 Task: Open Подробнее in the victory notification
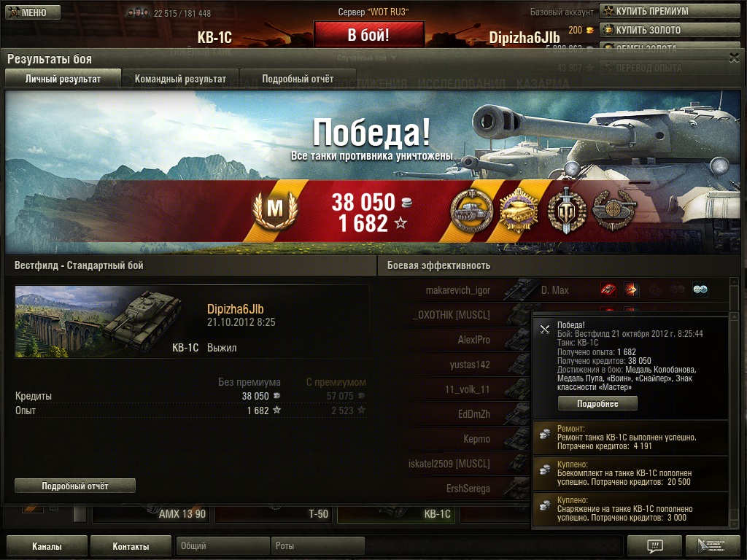[597, 403]
